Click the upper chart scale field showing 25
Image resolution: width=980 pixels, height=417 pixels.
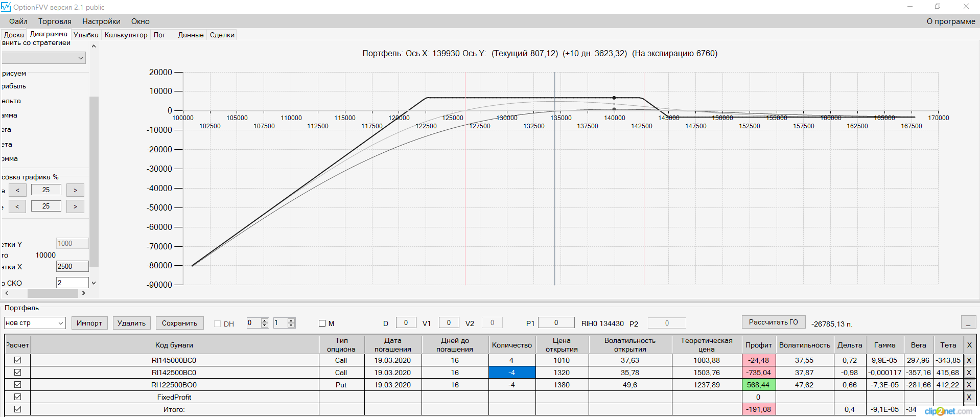coord(46,190)
